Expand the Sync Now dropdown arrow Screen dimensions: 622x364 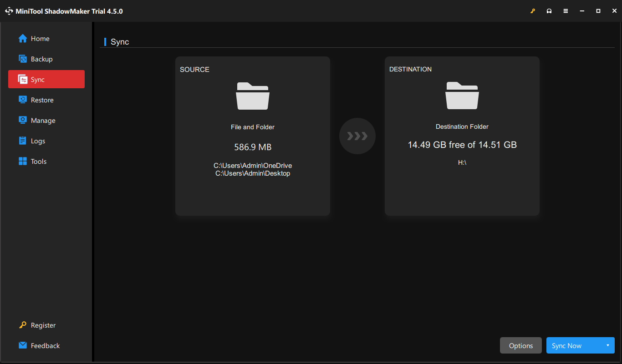[608, 345]
